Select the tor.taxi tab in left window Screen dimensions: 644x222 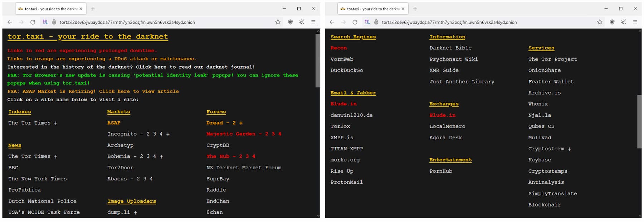(x=50, y=9)
